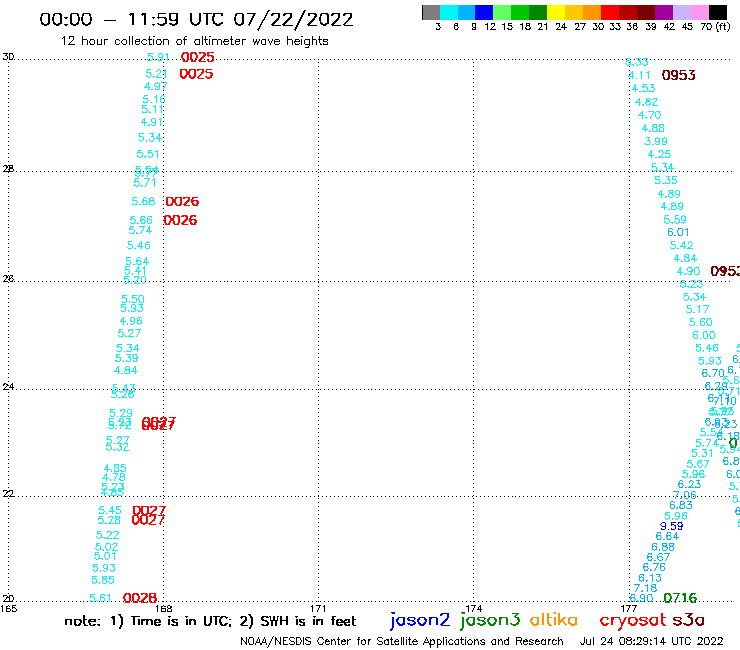Viewport: 740px width, 650px height.
Task: Click the 168 longitude axis label
Action: pos(163,608)
